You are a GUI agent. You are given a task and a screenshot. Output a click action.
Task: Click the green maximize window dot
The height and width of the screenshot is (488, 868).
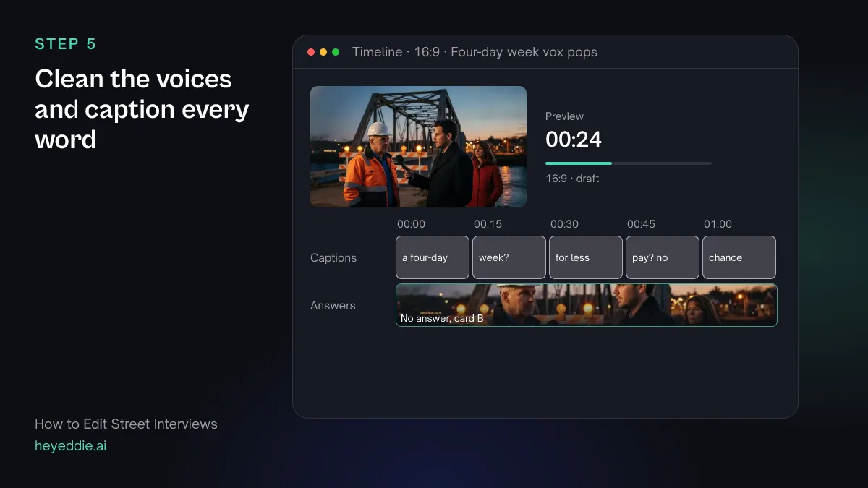point(336,52)
